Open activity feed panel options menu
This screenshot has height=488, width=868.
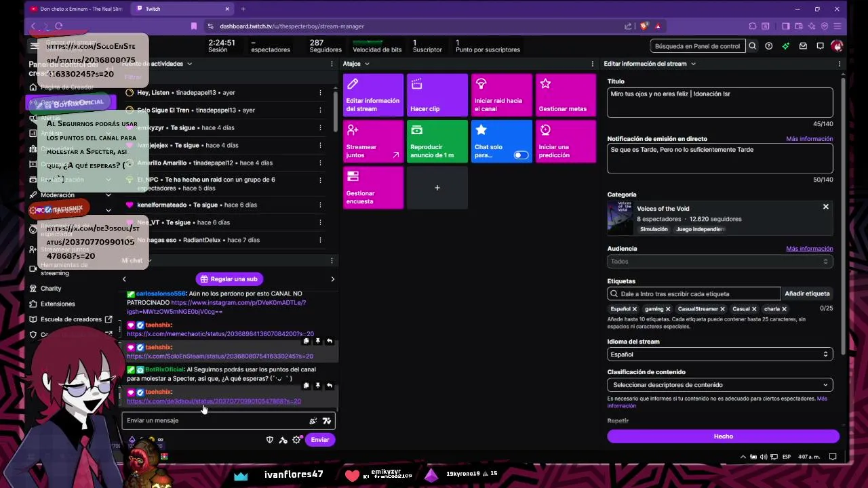pyautogui.click(x=332, y=64)
